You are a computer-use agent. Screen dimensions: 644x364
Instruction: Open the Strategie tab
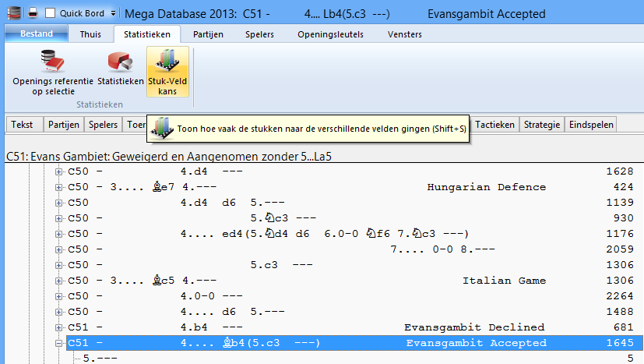coord(542,125)
